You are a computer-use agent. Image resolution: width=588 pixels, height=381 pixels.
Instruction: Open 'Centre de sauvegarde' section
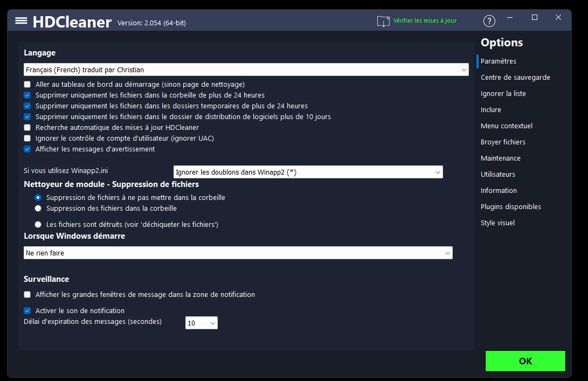tap(515, 77)
